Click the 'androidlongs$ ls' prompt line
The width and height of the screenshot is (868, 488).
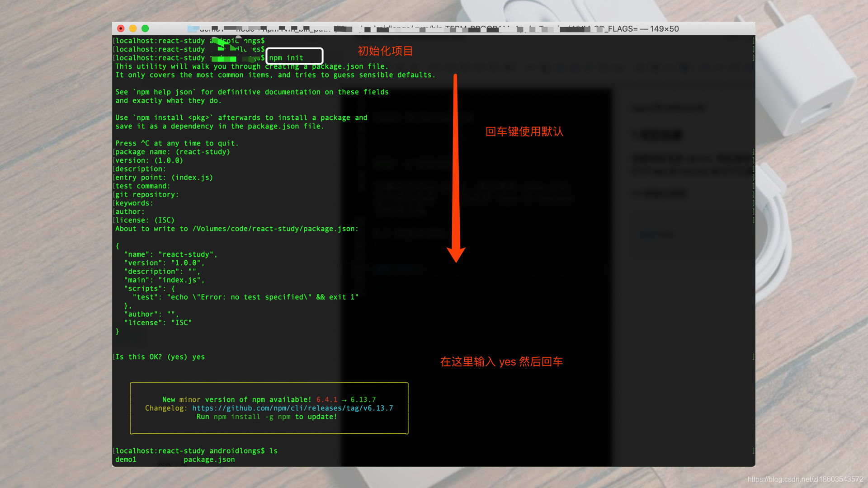click(196, 451)
